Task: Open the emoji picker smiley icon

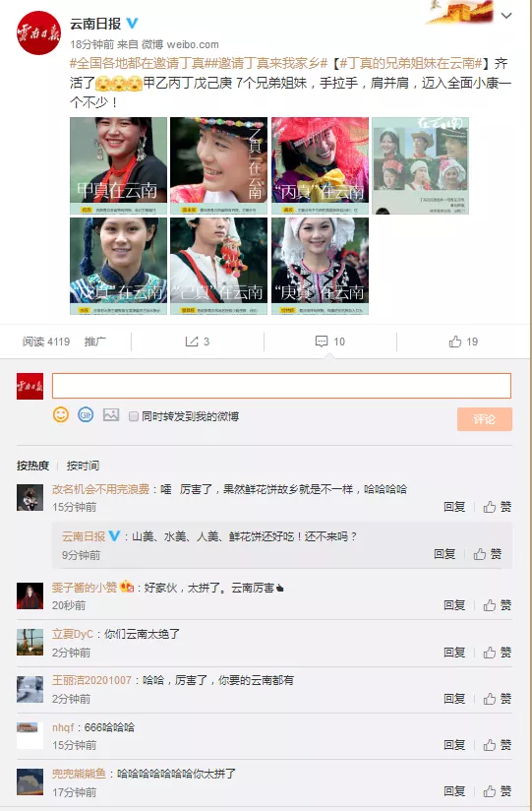Action: click(61, 414)
